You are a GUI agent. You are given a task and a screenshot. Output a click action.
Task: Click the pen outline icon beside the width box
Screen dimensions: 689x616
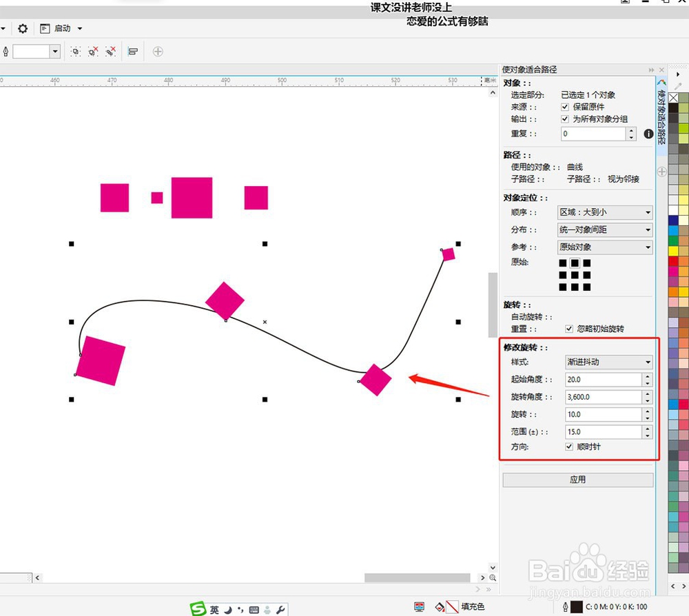pos(6,52)
